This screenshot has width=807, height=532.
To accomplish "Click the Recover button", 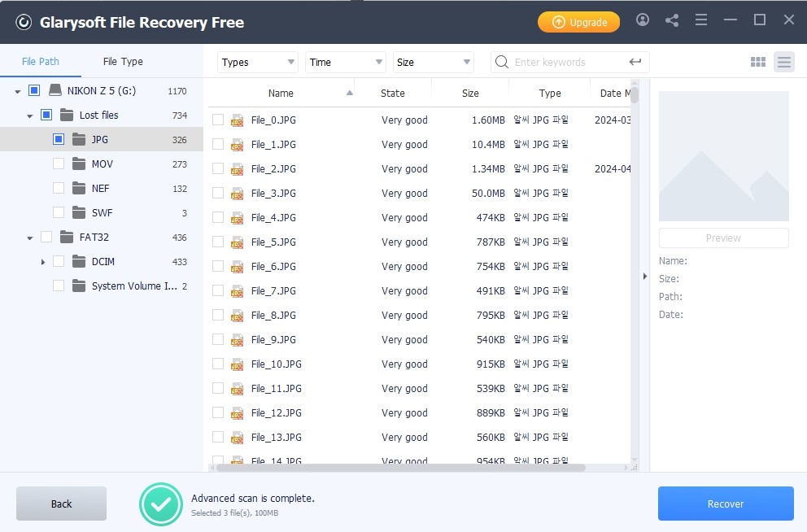I will click(725, 504).
